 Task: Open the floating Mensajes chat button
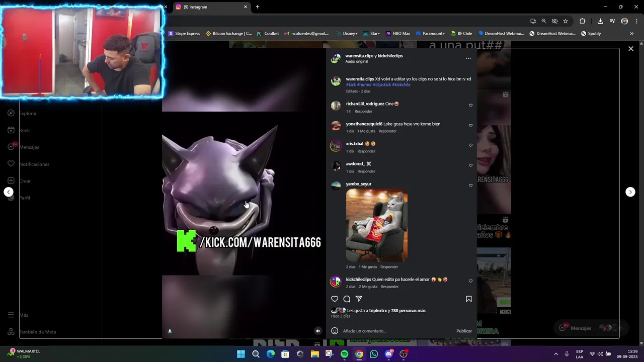pos(591,328)
